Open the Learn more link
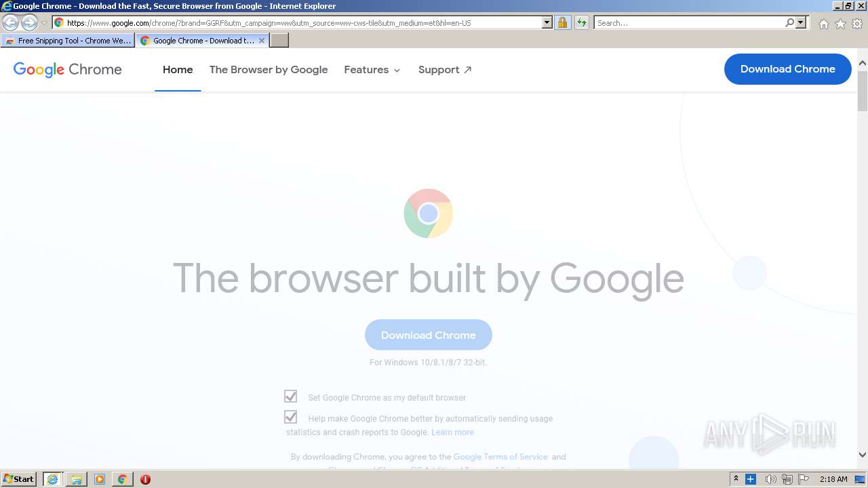 click(x=452, y=432)
